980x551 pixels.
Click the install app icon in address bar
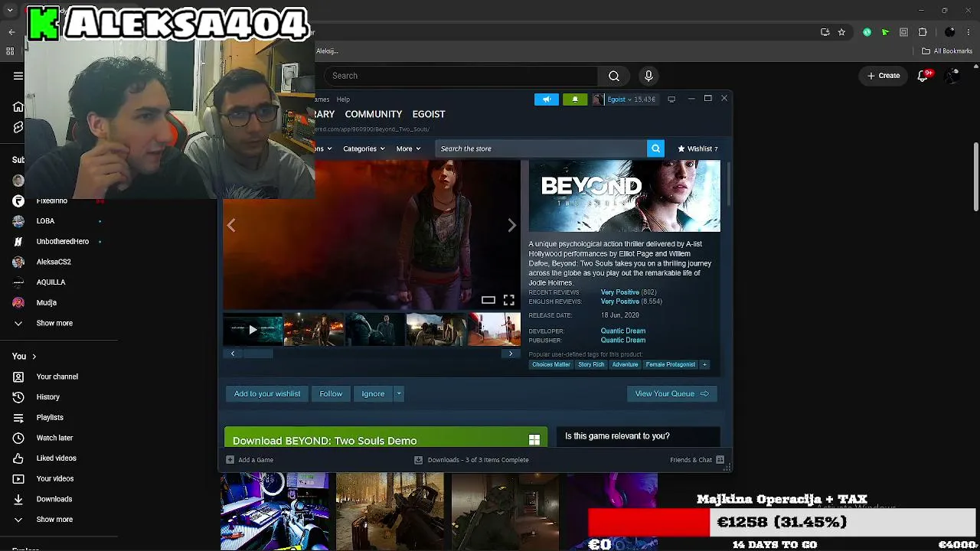[825, 32]
